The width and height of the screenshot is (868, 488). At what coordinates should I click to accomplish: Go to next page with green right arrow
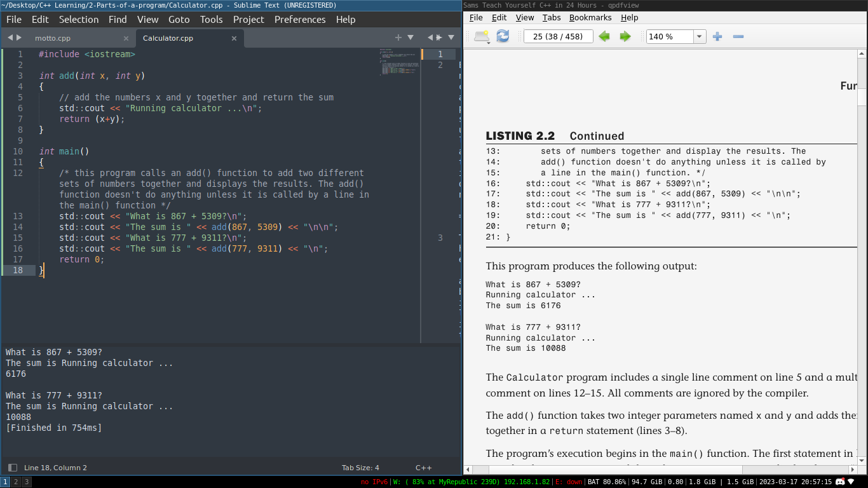(x=625, y=36)
